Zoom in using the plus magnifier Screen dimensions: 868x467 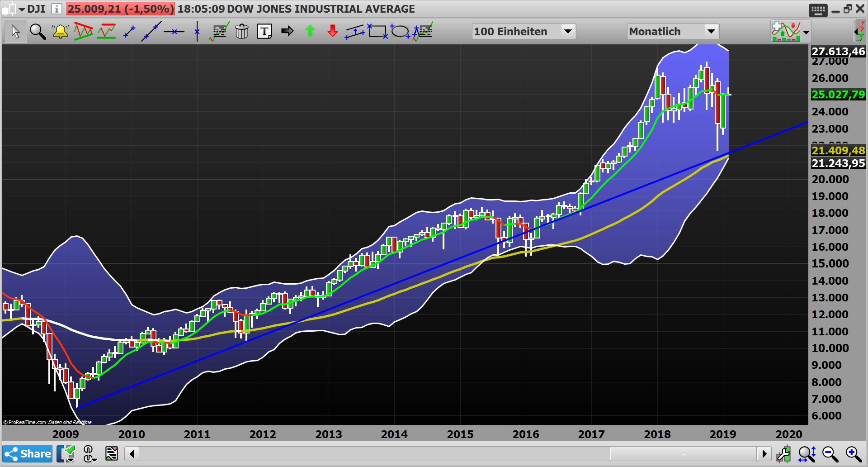854,454
